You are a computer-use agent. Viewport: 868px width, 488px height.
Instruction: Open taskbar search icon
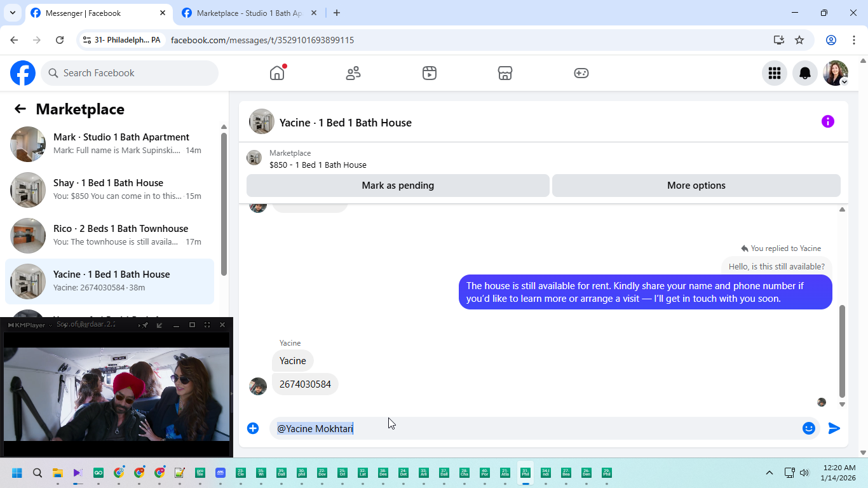click(x=37, y=473)
